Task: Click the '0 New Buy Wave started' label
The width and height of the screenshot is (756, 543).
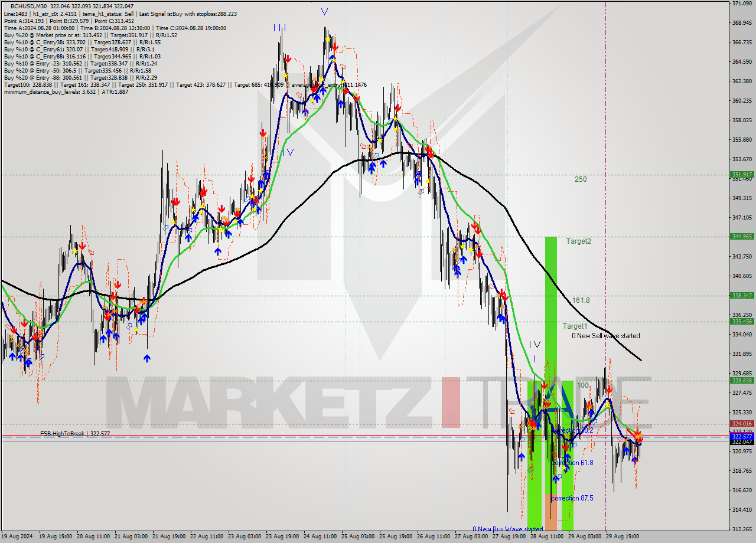Action: [507, 529]
